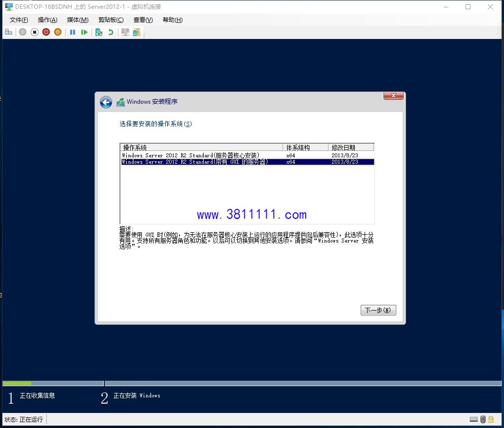Open the 文件(F) menu
The height and width of the screenshot is (428, 504).
[19, 20]
